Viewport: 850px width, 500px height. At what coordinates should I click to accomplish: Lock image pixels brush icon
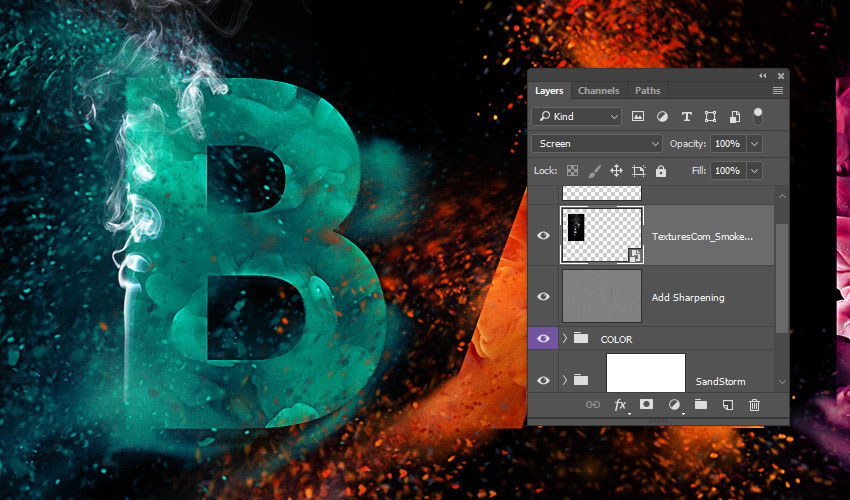[x=594, y=171]
